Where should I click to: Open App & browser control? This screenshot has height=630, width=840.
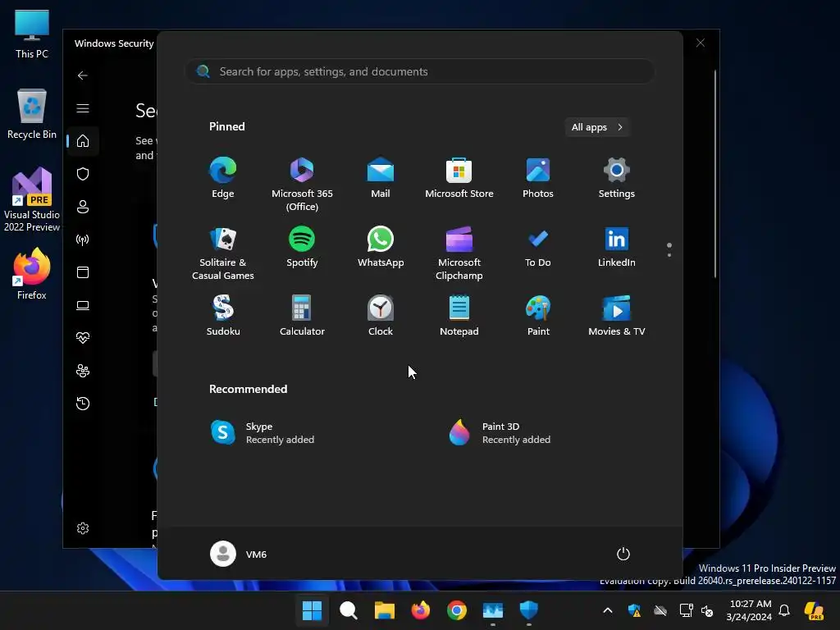click(x=83, y=272)
